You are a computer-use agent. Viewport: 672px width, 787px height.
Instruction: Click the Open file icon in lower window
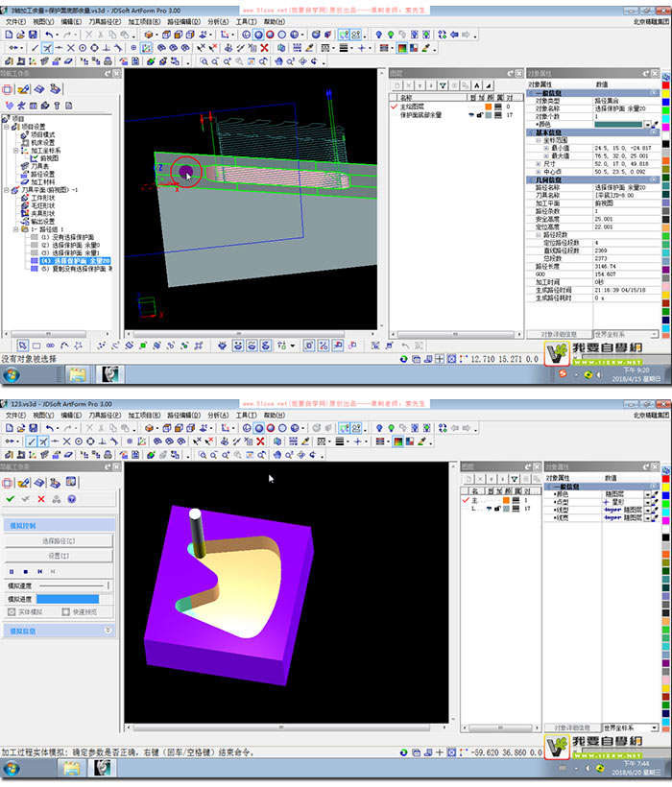pyautogui.click(x=20, y=428)
